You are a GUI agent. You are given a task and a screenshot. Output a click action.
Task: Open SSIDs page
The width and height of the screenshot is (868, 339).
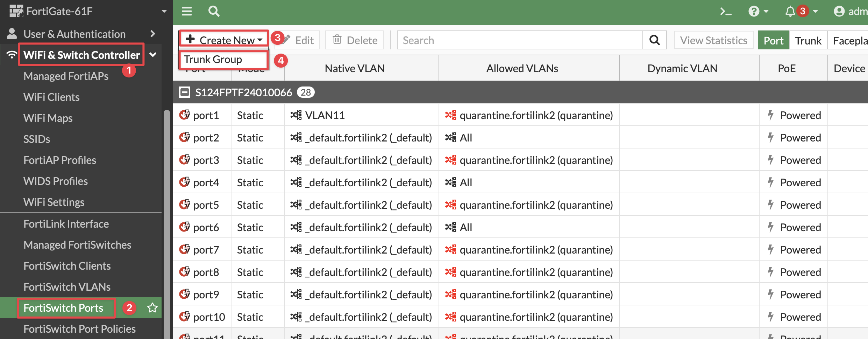(37, 139)
